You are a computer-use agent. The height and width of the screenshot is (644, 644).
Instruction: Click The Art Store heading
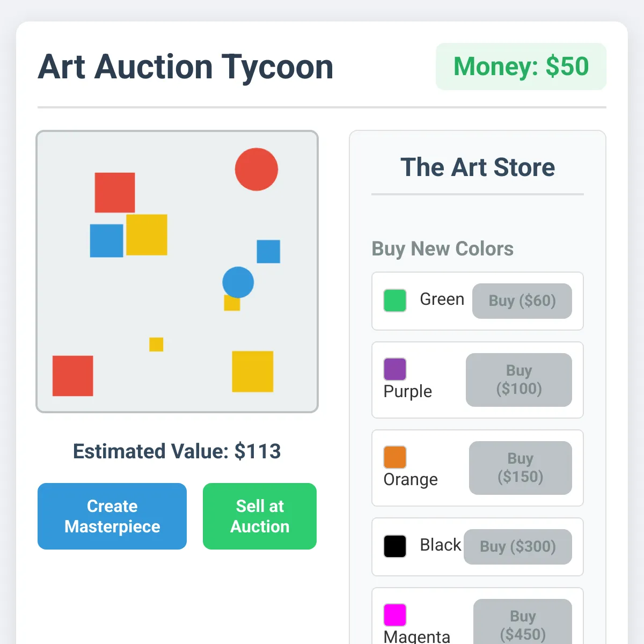[x=478, y=167]
